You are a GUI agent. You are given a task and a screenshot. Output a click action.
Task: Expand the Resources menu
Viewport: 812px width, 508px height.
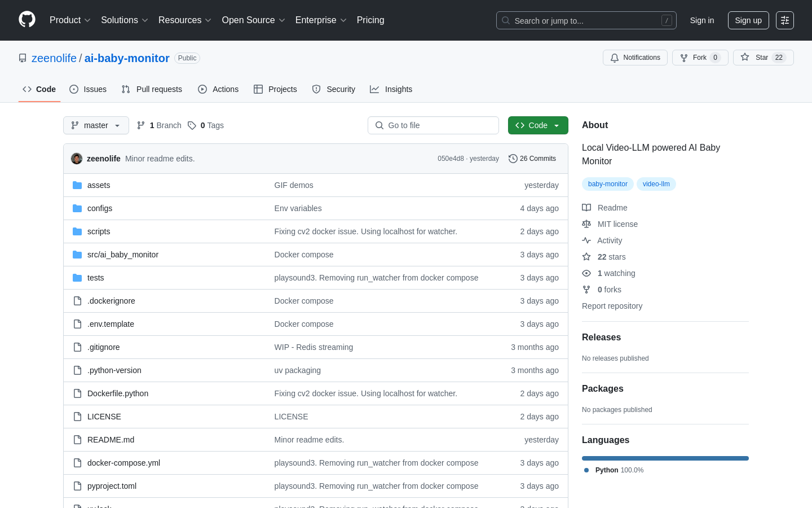click(x=184, y=20)
